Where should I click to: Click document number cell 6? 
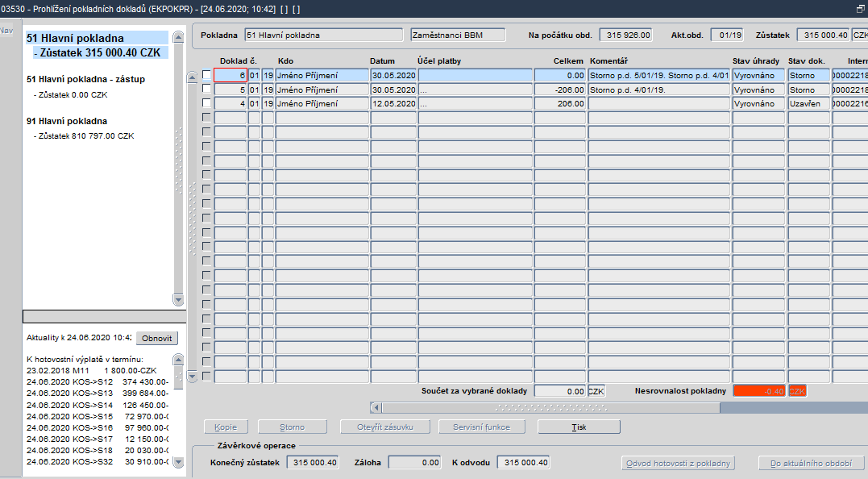(230, 75)
